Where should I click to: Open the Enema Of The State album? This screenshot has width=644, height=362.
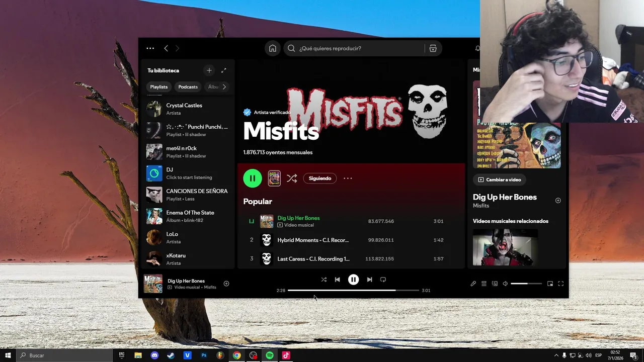point(187,216)
